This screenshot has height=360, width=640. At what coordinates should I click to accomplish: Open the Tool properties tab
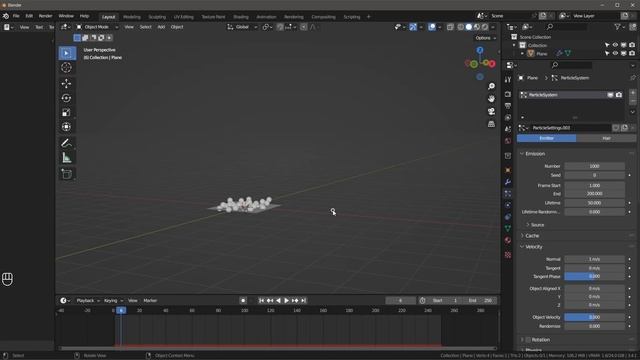508,80
